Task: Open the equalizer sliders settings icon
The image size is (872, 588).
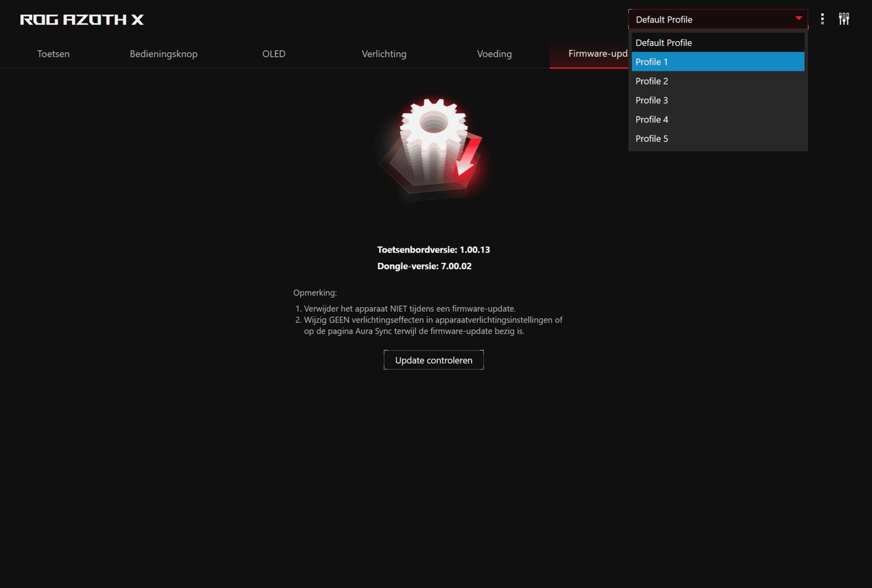Action: coord(844,19)
